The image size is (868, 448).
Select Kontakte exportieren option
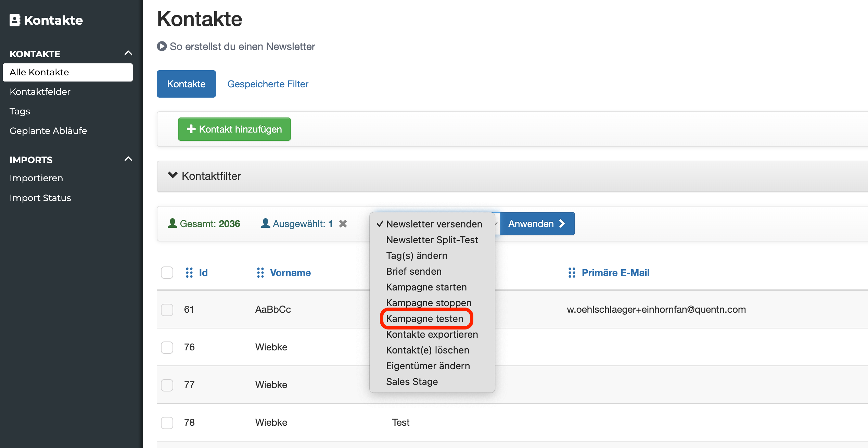tap(432, 334)
